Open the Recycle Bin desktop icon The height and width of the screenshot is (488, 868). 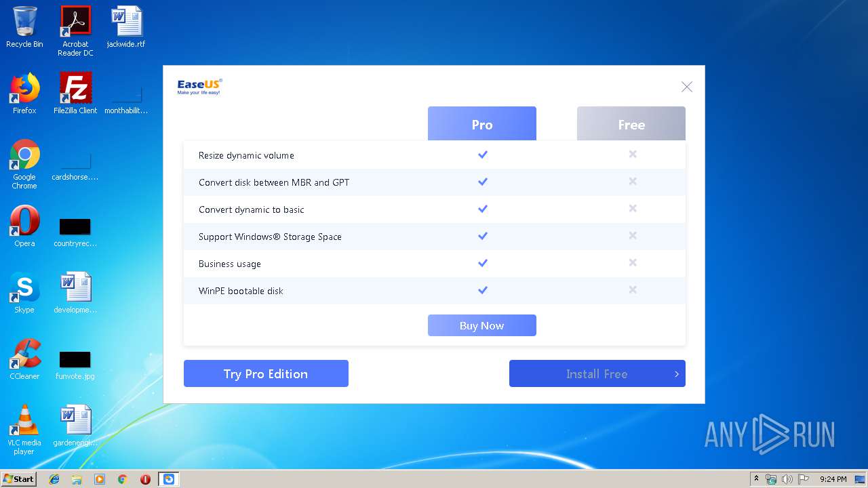24,27
